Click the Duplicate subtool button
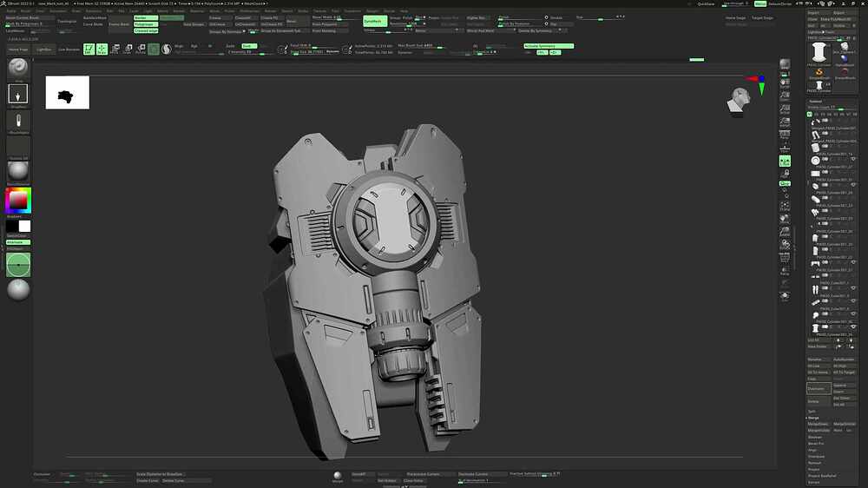868x488 pixels. click(x=819, y=389)
